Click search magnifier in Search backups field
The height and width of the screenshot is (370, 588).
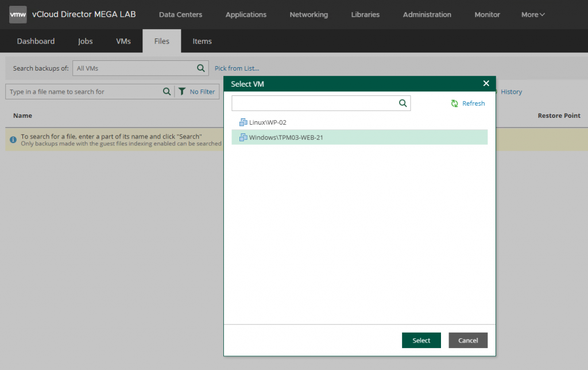point(201,68)
